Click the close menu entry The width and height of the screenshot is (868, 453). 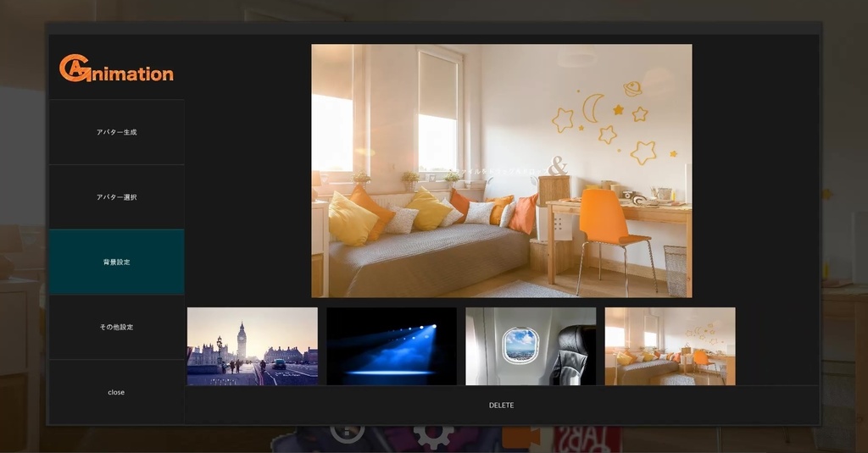point(116,392)
